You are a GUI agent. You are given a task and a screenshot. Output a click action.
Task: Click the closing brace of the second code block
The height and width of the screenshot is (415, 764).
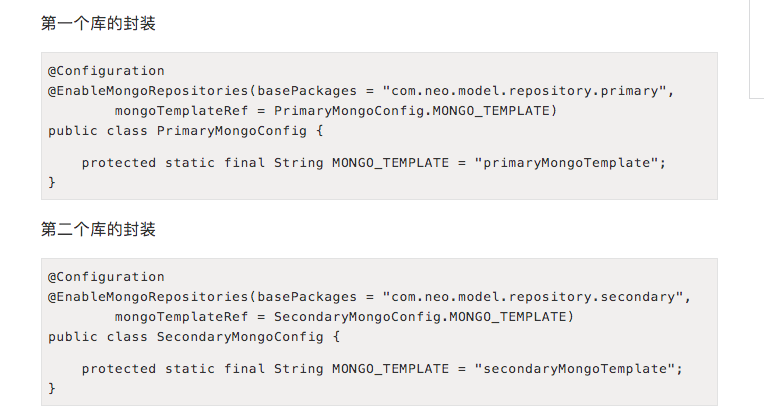point(52,388)
